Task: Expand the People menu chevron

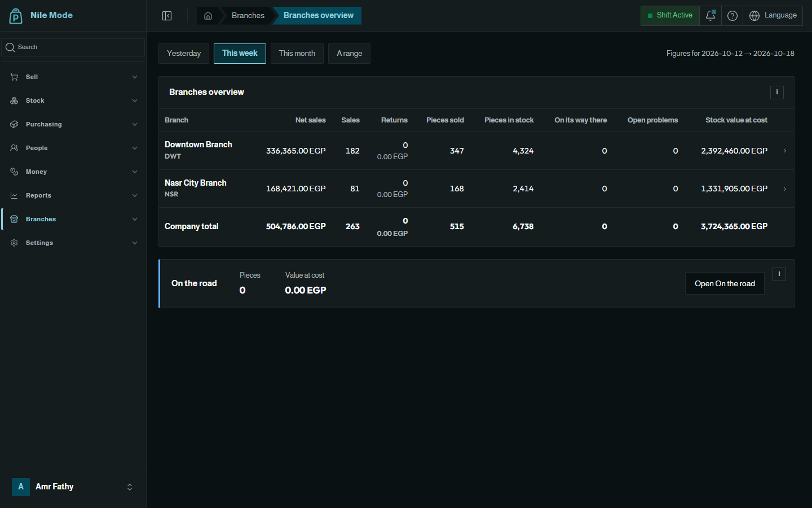Action: (x=135, y=148)
